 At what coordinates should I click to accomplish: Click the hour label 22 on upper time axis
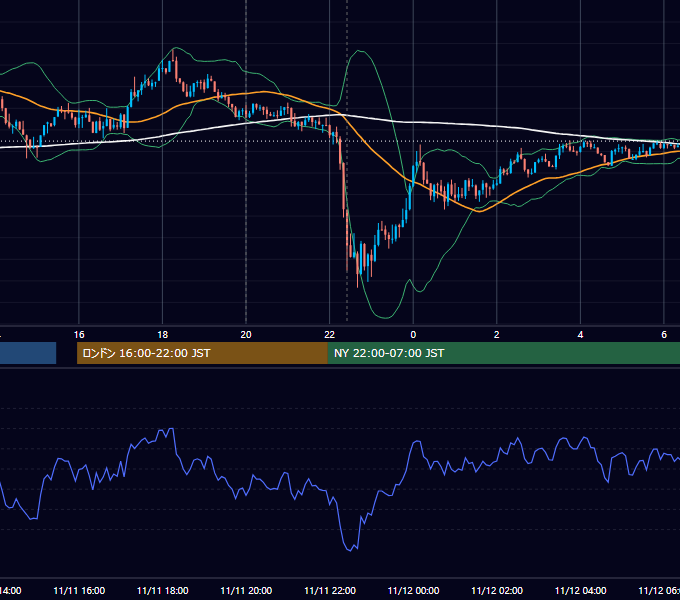tap(330, 334)
